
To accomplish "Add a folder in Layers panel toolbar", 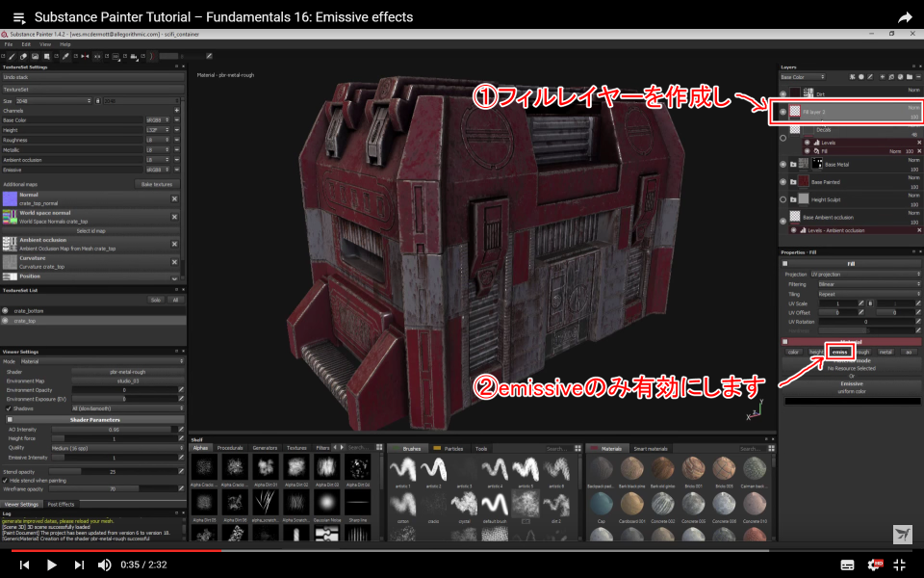I will tap(910, 77).
